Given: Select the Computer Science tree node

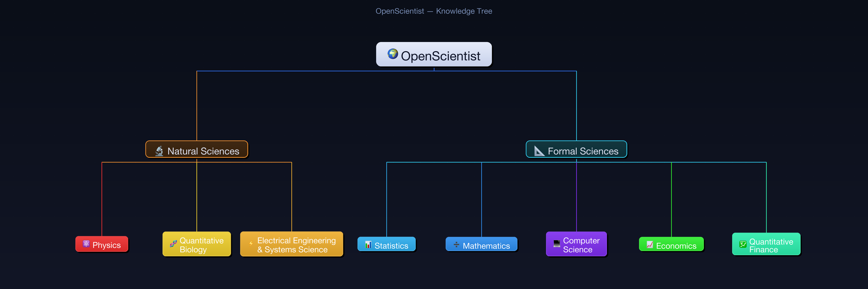Looking at the screenshot, I should click(576, 244).
